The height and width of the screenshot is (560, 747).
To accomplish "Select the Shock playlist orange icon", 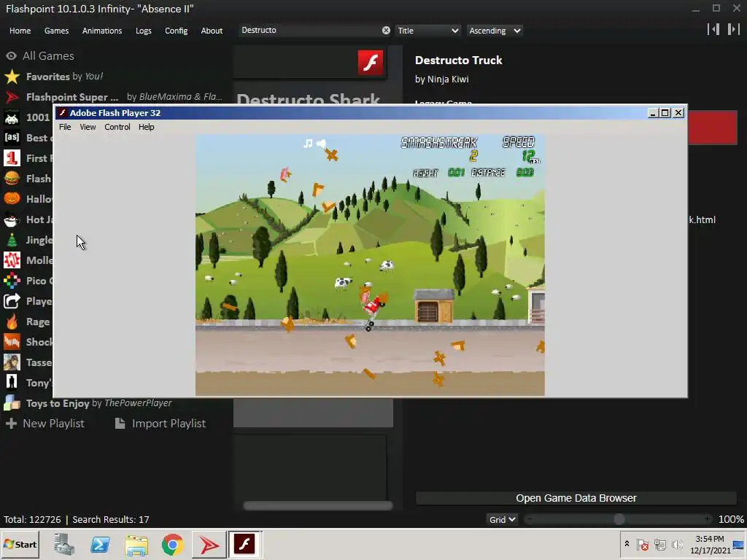I will tap(12, 342).
